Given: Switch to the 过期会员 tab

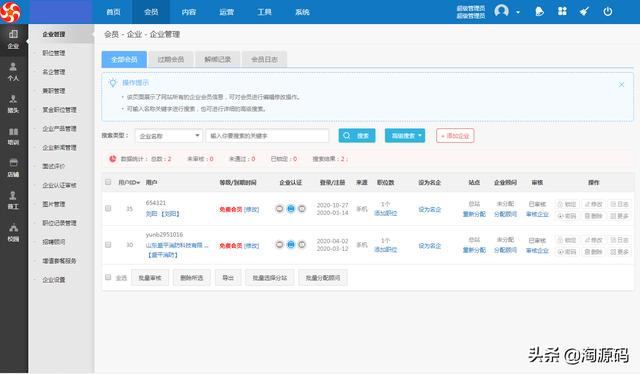Looking at the screenshot, I should point(171,59).
